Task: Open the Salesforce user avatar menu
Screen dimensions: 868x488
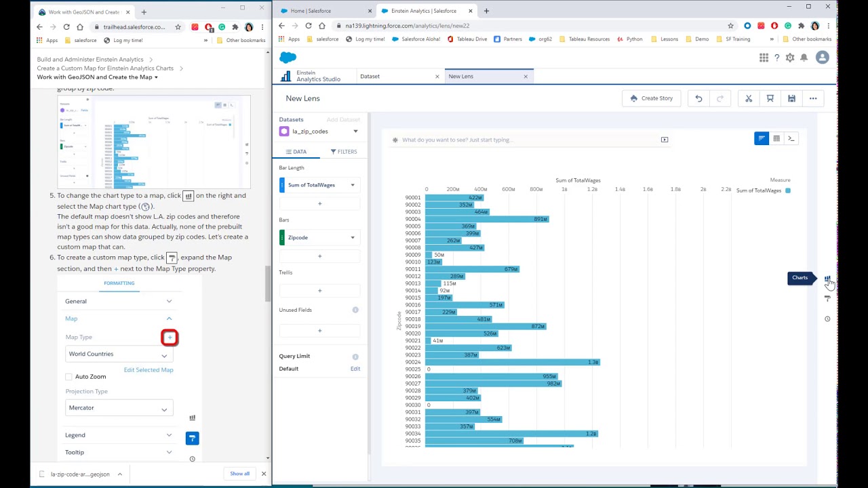Action: tap(823, 58)
